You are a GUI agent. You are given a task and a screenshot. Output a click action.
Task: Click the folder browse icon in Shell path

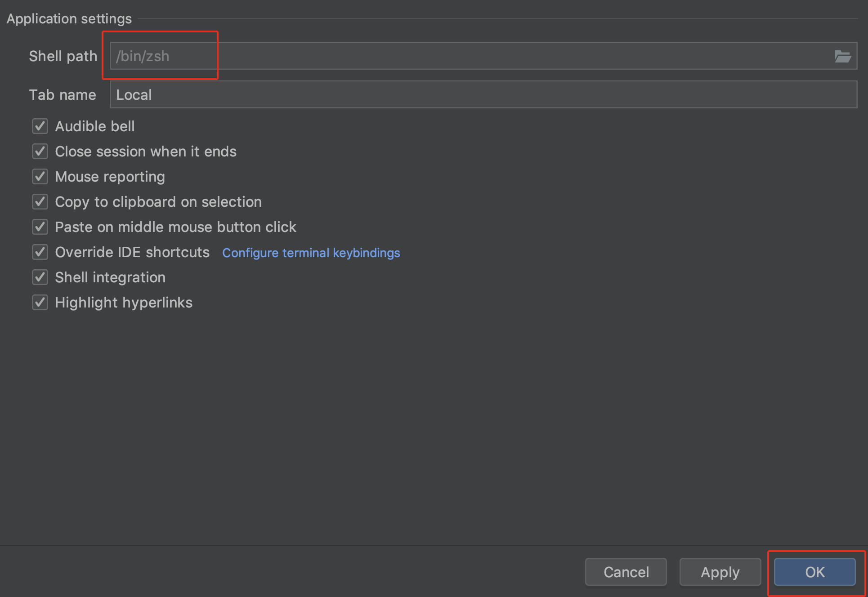pyautogui.click(x=842, y=56)
